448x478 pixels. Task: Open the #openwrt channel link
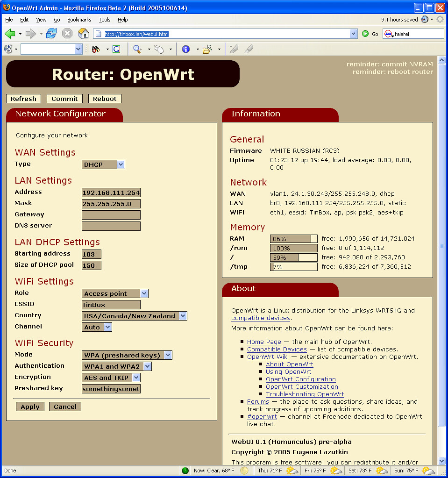pos(262,416)
